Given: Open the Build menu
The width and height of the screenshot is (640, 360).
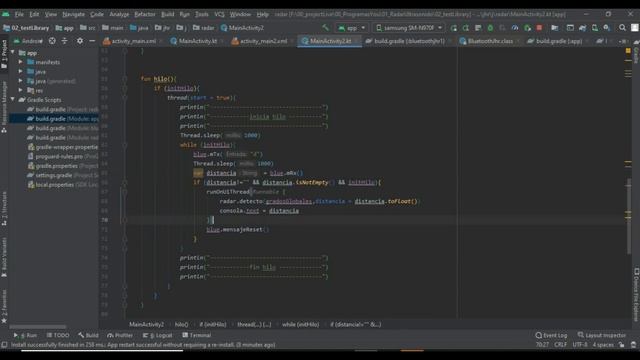Looking at the screenshot, I should pyautogui.click(x=167, y=14).
